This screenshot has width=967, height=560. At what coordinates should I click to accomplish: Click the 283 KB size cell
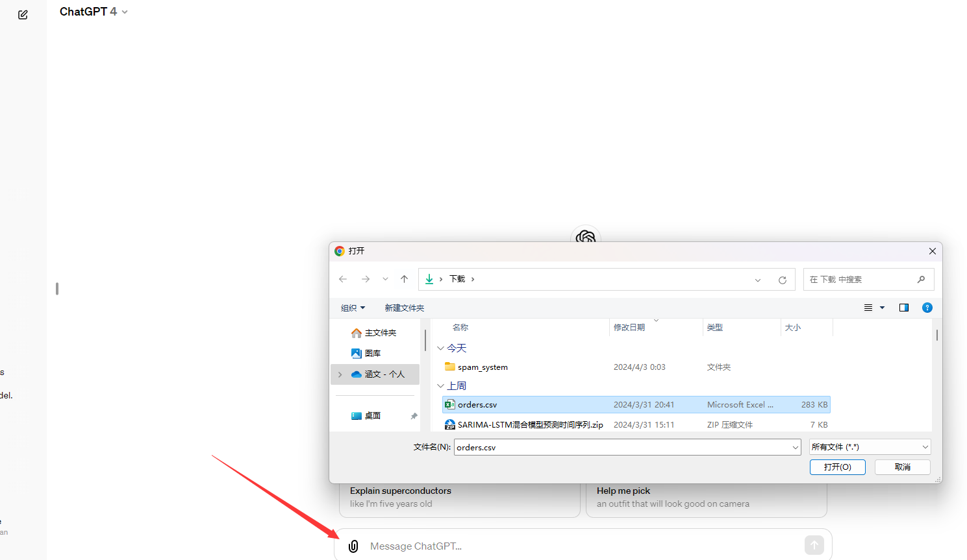(814, 405)
